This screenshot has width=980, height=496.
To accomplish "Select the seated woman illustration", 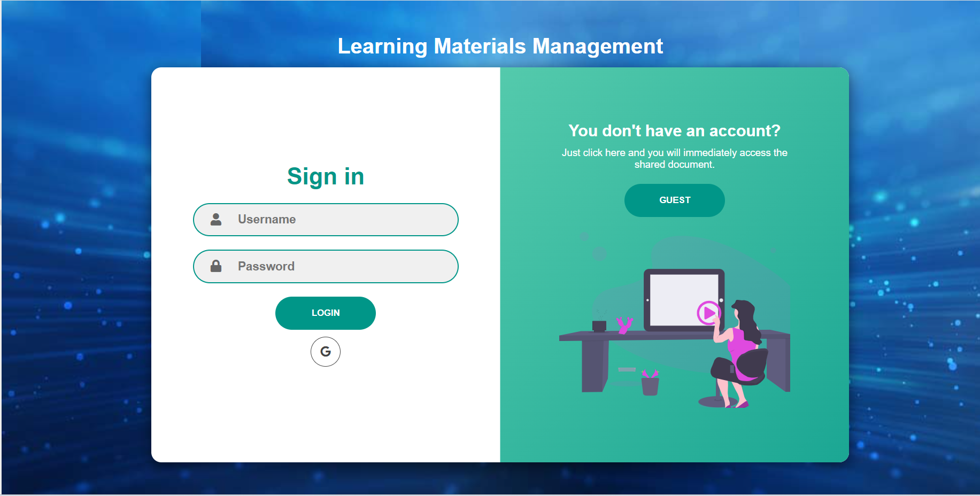I will click(x=738, y=342).
